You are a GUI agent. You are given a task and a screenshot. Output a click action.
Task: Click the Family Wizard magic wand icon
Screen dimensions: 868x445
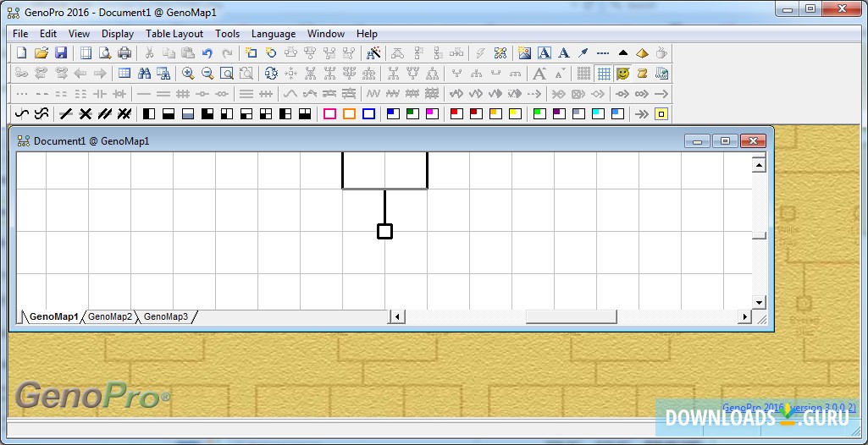(x=373, y=53)
